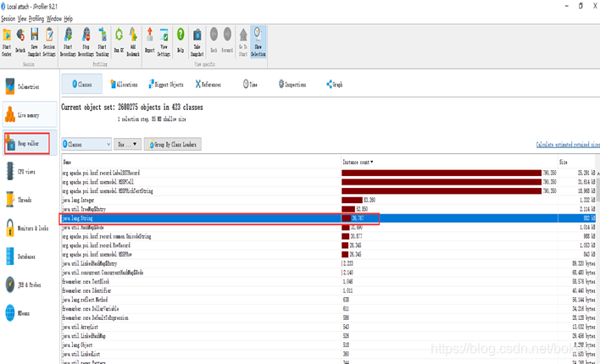This screenshot has width=600, height=364.
Task: Select the java.util.HashMap$Node row
Action: point(328,227)
